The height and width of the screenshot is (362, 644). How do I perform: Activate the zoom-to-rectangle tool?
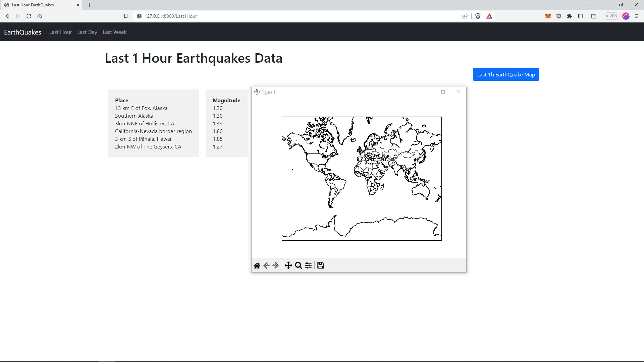298,265
